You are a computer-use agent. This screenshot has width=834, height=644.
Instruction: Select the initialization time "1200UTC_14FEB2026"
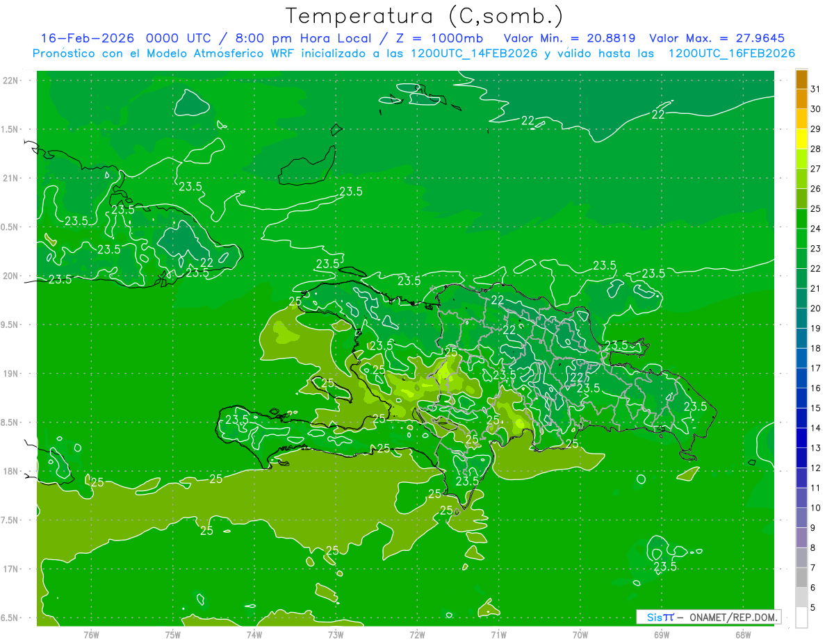tap(474, 53)
